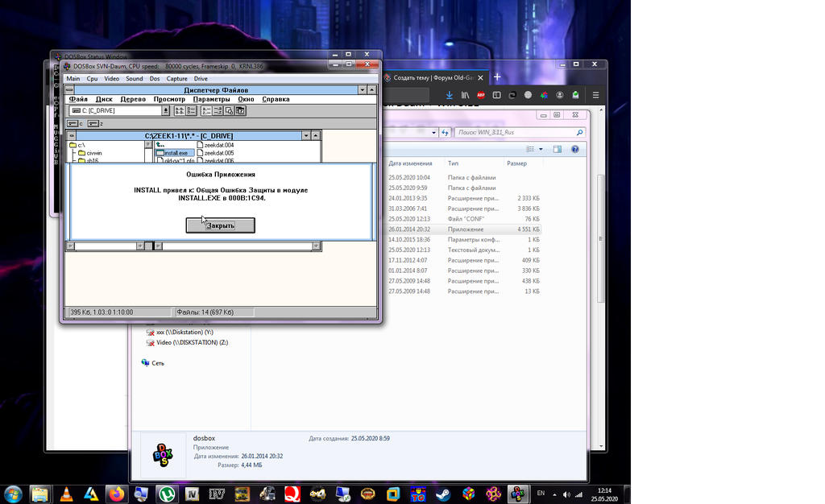This screenshot has height=504, width=825.
Task: Expand the view options dropdown arrow in Explorer
Action: pos(541,149)
